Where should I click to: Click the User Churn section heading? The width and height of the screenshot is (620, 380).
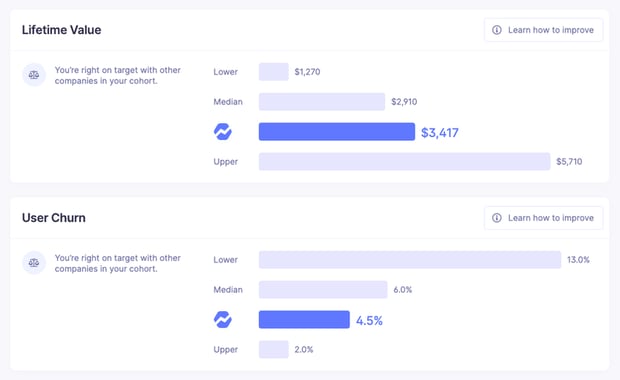pos(54,217)
